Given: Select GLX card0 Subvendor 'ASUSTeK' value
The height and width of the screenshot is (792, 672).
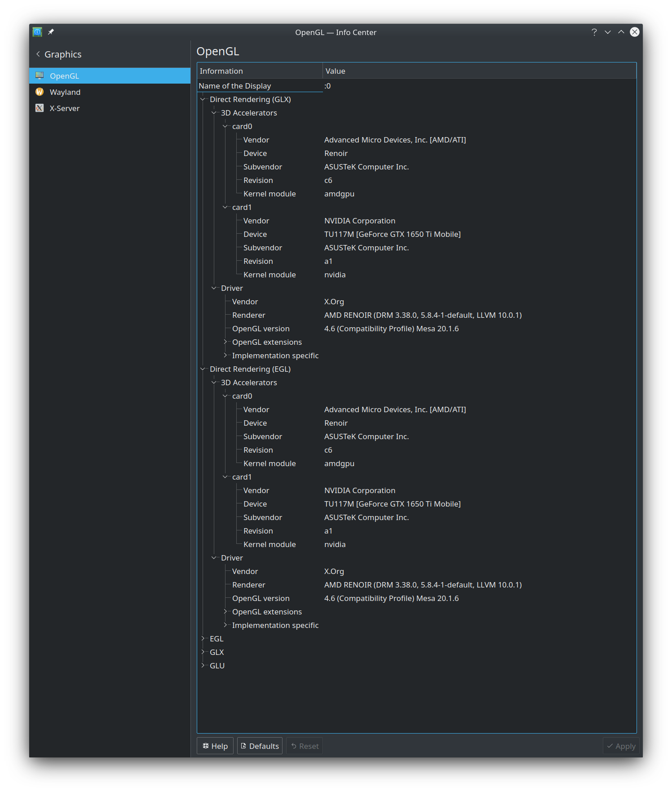Looking at the screenshot, I should 367,167.
